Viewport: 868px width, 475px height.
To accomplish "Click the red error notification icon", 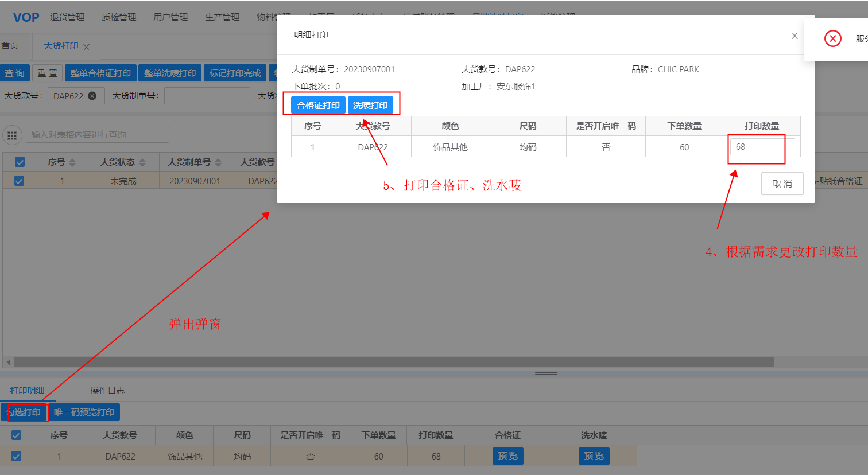I will point(832,38).
